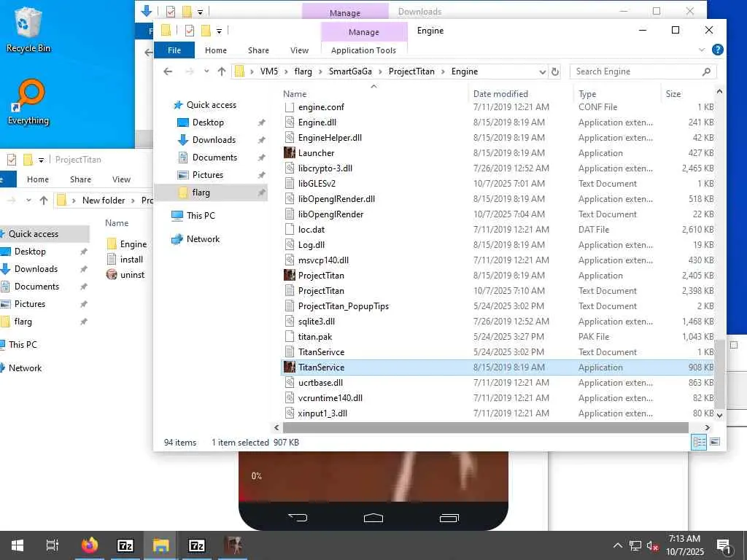Open the File tab in Engine window

click(x=174, y=50)
